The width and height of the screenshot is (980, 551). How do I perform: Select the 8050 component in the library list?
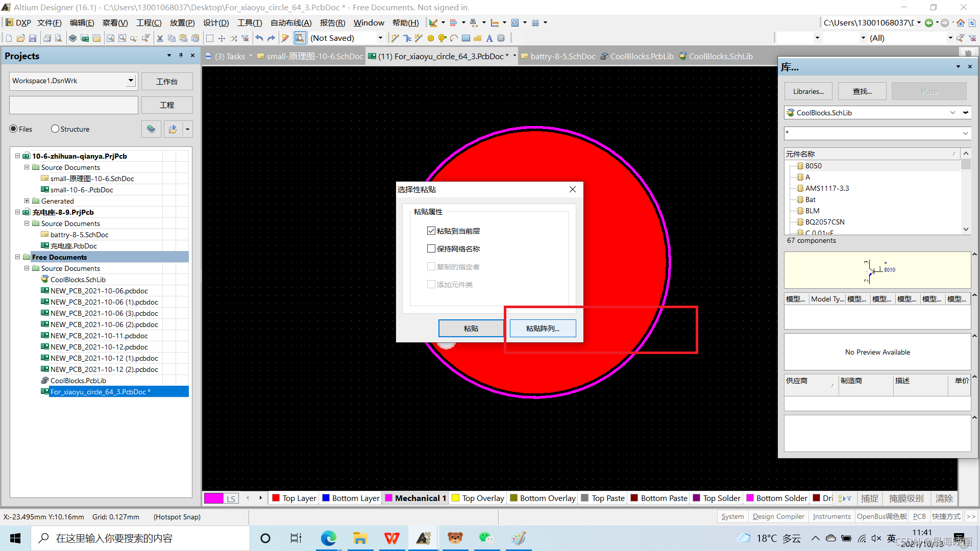coord(813,166)
